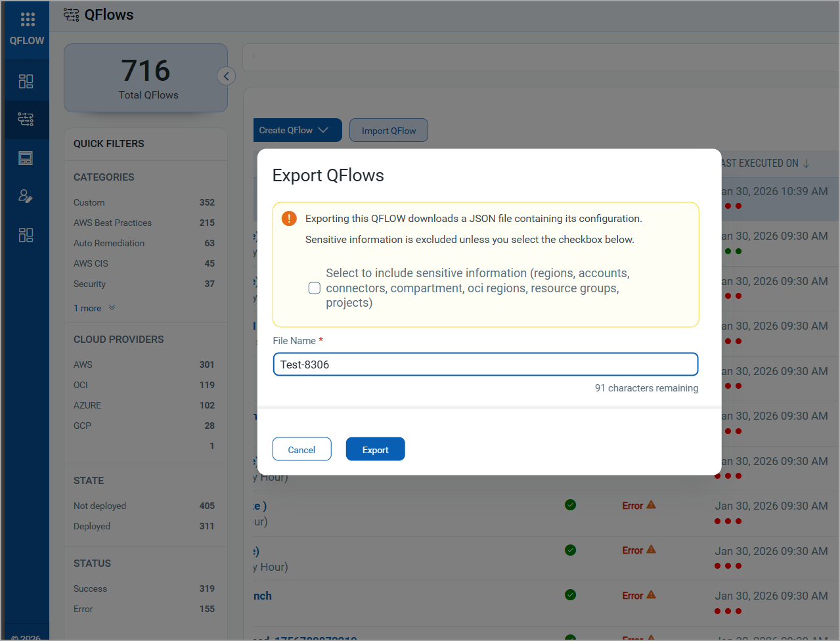Screen dimensions: 840x641
Task: Open the templates layout sidebar icon
Action: (x=26, y=158)
